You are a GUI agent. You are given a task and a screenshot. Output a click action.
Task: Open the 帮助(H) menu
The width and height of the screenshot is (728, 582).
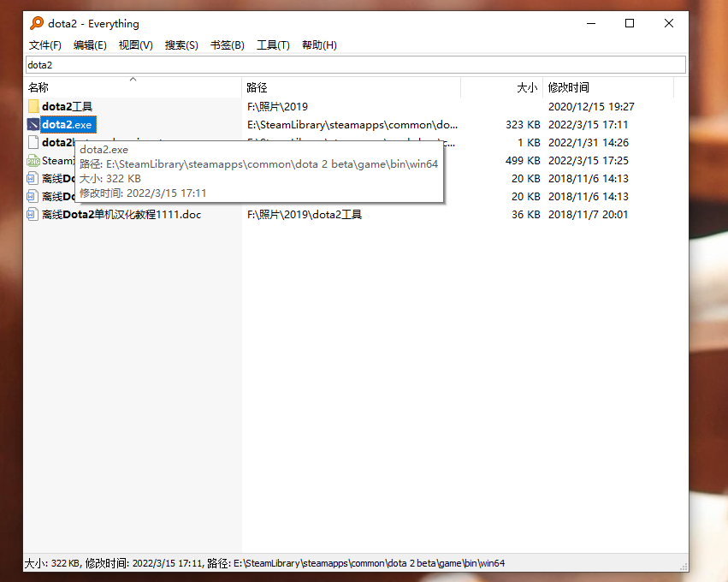319,45
